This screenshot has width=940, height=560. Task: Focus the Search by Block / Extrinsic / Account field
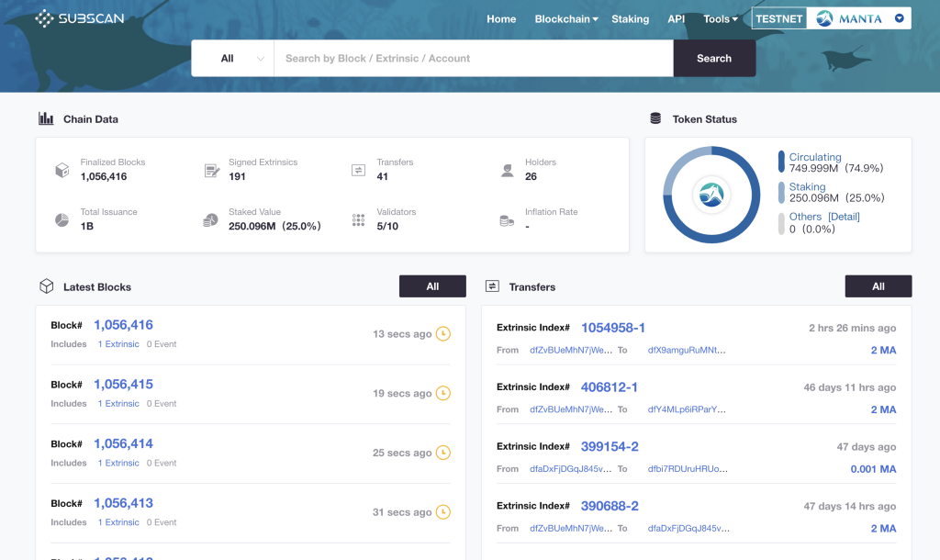474,58
